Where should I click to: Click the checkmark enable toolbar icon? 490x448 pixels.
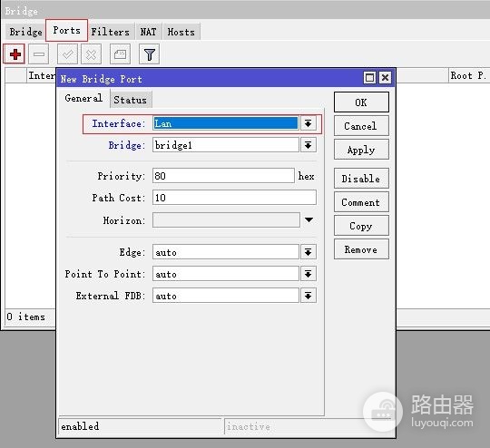pyautogui.click(x=67, y=54)
